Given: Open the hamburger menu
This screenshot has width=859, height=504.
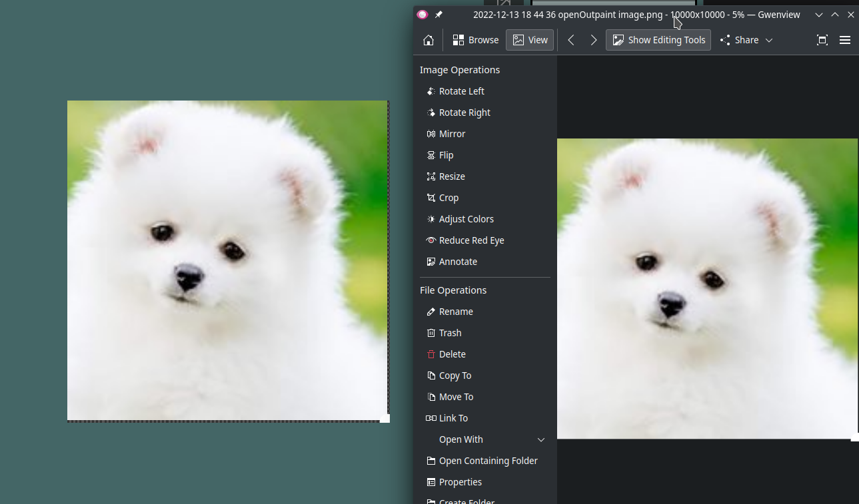Looking at the screenshot, I should (x=844, y=40).
